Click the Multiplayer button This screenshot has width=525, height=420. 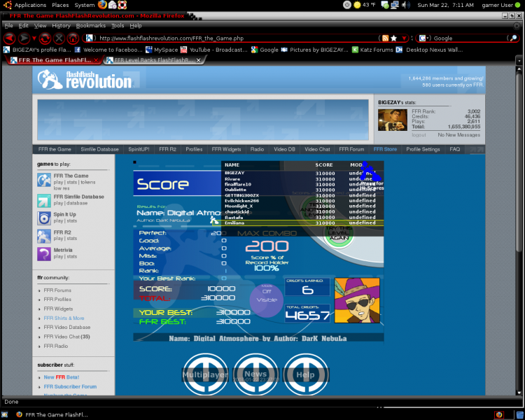pos(205,374)
